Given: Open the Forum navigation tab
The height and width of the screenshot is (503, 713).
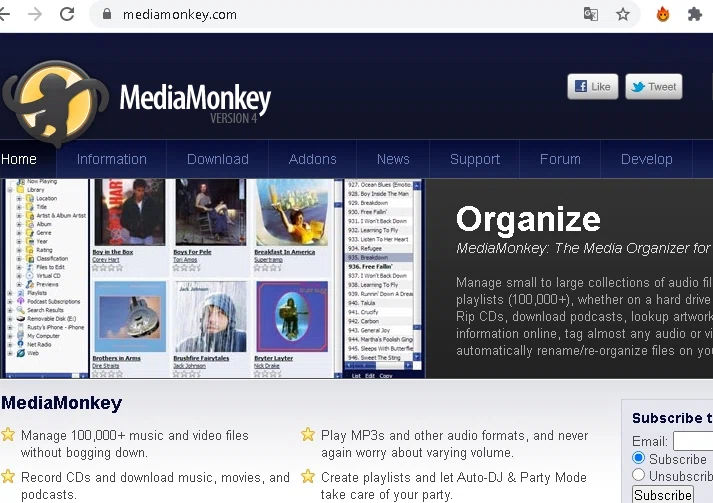Looking at the screenshot, I should click(560, 159).
